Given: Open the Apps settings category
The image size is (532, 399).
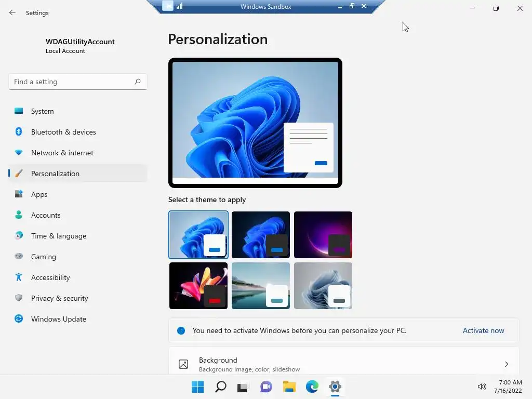Looking at the screenshot, I should click(78, 194).
